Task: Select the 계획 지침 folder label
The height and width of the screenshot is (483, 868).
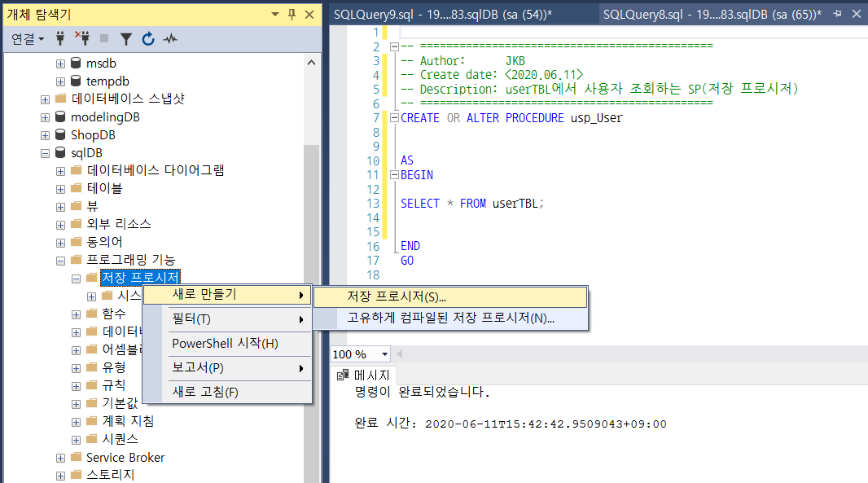Action: click(128, 420)
